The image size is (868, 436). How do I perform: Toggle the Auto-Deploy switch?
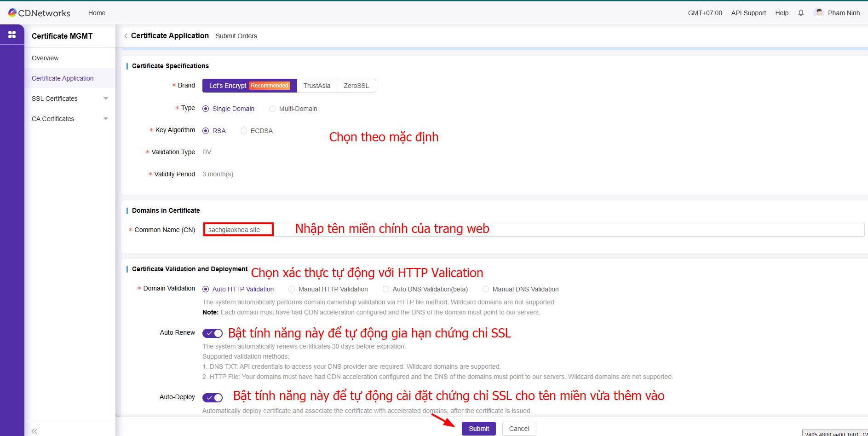click(213, 398)
